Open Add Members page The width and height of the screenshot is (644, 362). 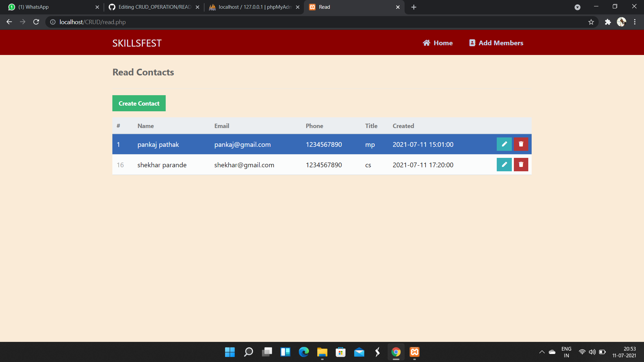click(x=496, y=43)
